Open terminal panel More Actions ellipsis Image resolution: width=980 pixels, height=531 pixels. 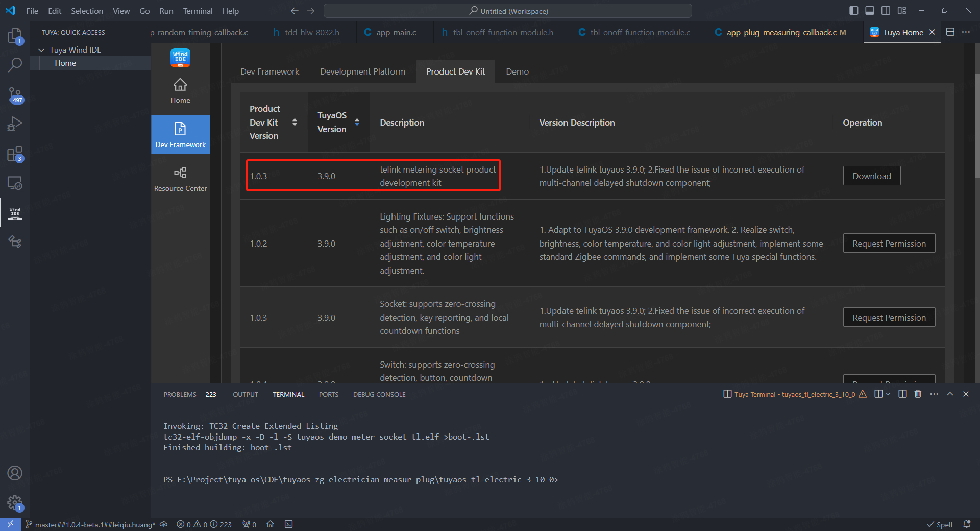click(x=934, y=394)
